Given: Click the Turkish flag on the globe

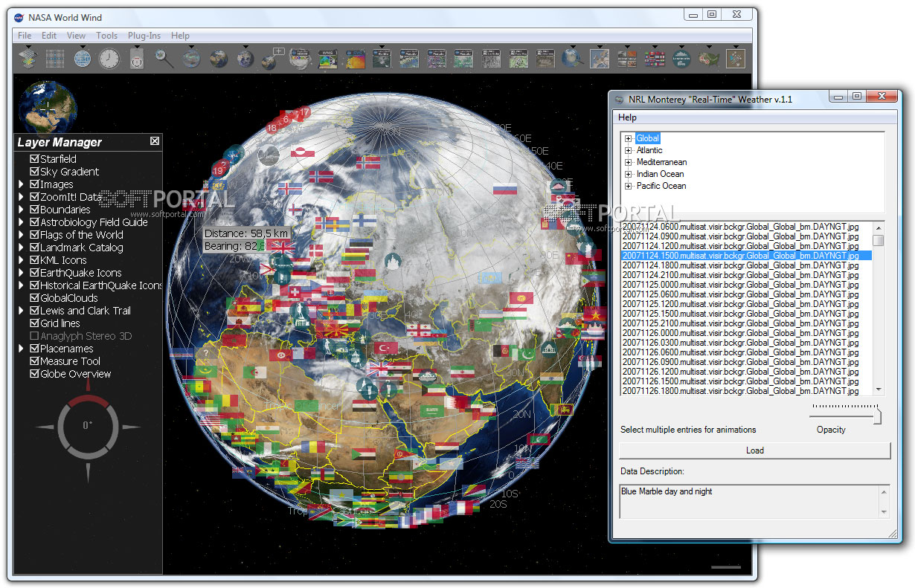Looking at the screenshot, I should pyautogui.click(x=386, y=348).
